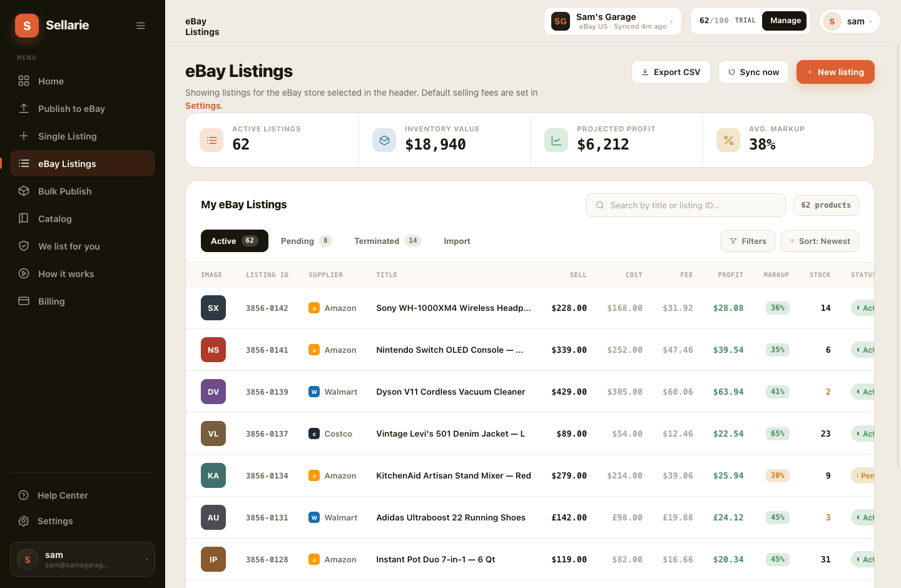Click the KA product thumbnail
Viewport: 901px width, 588px height.
click(213, 475)
